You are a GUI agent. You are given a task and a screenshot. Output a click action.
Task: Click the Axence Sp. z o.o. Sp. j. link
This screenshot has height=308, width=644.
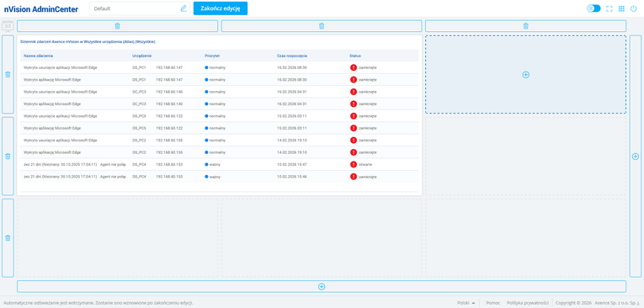pos(617,303)
